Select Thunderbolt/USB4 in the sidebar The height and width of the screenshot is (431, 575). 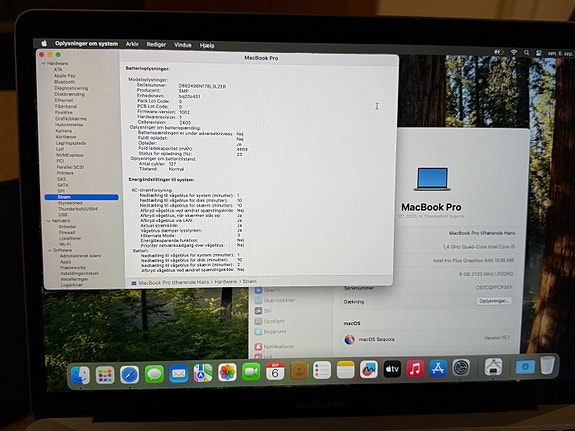78,209
